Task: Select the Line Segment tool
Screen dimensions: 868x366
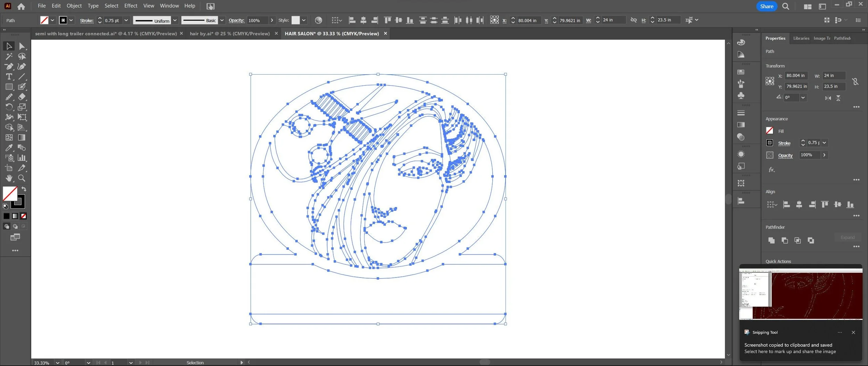Action: 22,76
